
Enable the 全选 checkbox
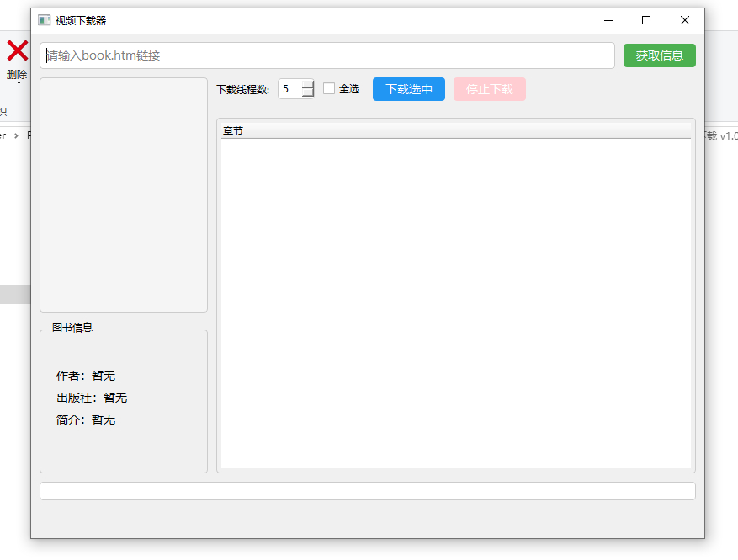329,88
